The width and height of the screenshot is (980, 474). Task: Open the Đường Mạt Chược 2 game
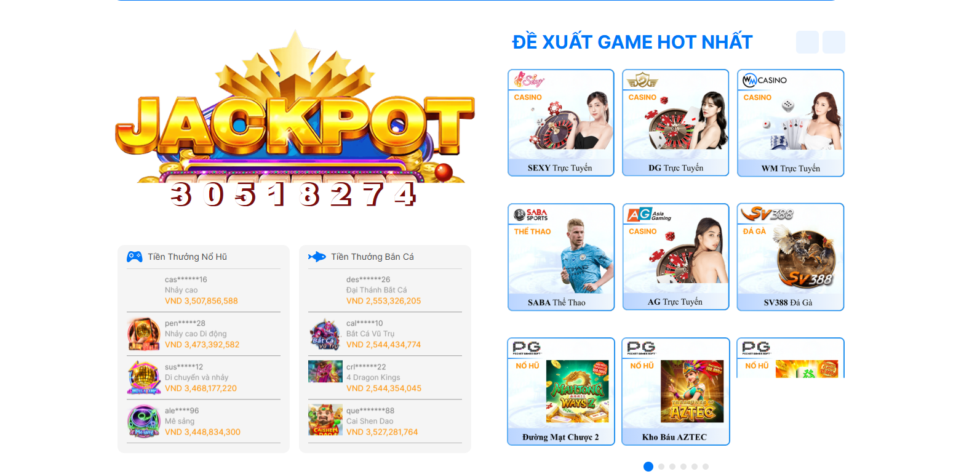pyautogui.click(x=560, y=392)
